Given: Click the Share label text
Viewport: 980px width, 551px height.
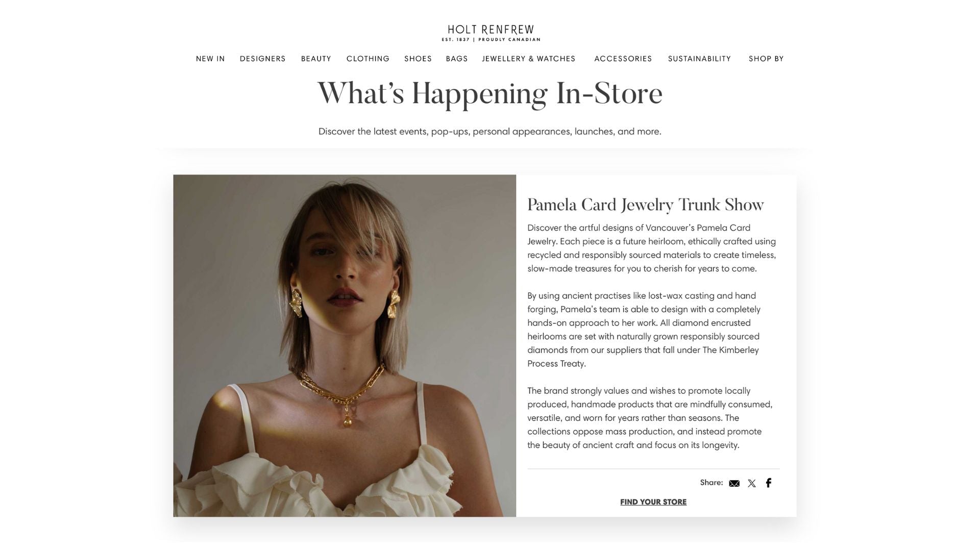Looking at the screenshot, I should tap(712, 483).
